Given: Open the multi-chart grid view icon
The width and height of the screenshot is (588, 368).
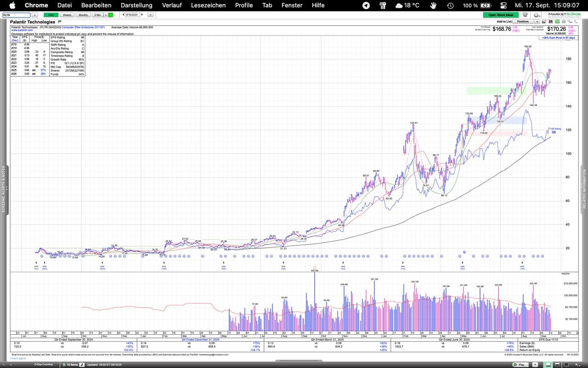Looking at the screenshot, I should click(550, 22).
